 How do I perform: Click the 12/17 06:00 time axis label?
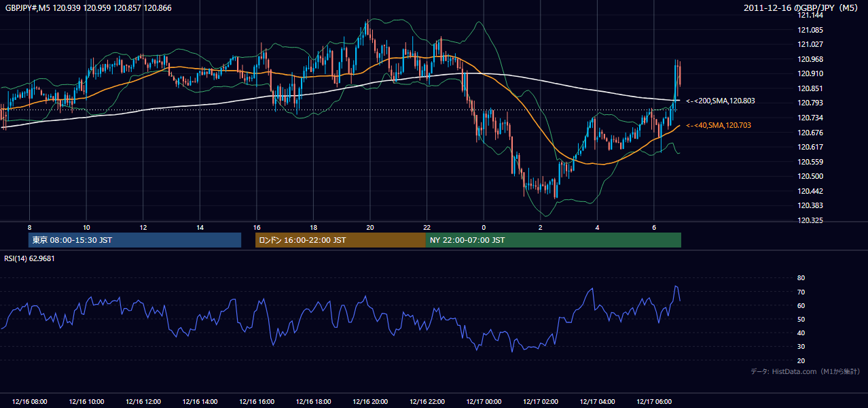653,401
